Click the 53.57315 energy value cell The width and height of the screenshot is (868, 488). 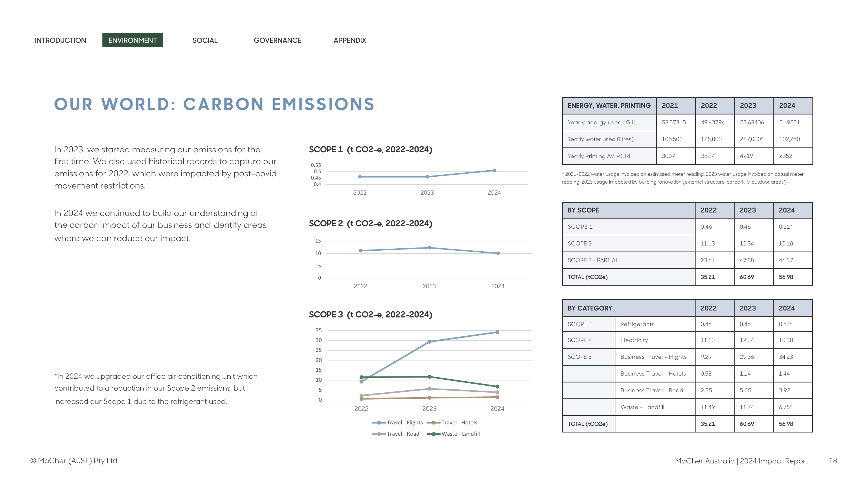pos(676,122)
